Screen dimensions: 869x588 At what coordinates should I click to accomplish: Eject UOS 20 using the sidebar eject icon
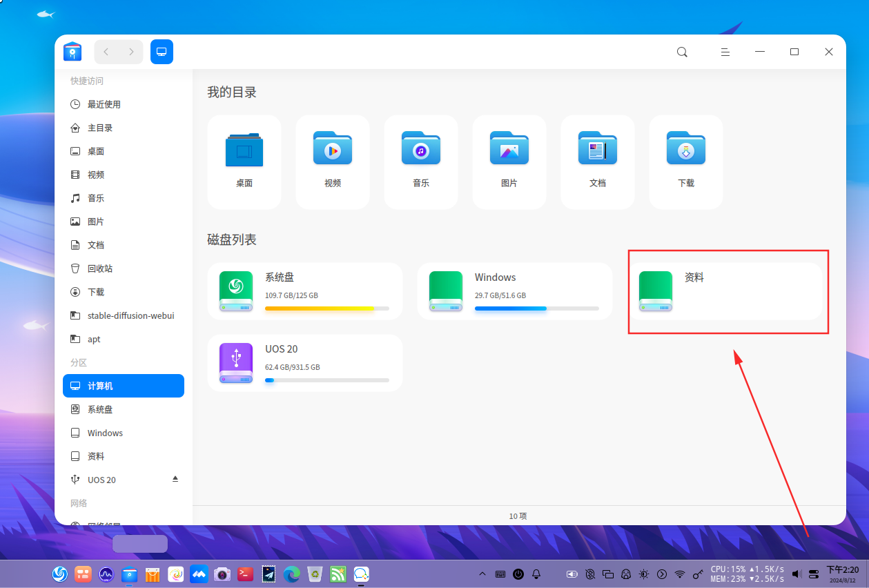coord(175,479)
